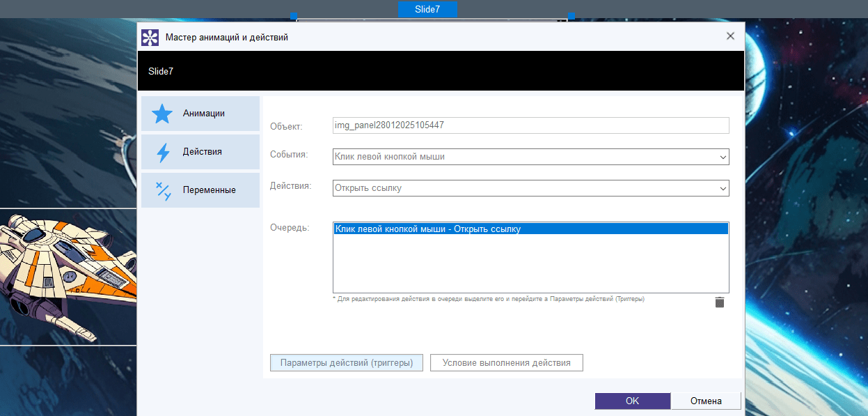Open Параметры действий (триггеры)
This screenshot has height=416, width=868.
[347, 363]
